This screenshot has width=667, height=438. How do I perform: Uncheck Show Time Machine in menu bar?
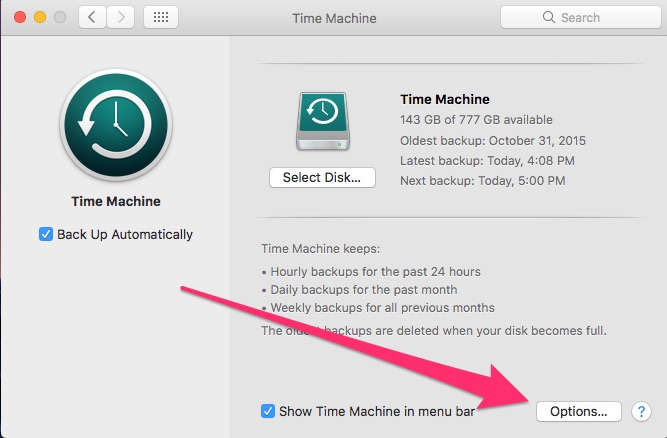[x=267, y=410]
